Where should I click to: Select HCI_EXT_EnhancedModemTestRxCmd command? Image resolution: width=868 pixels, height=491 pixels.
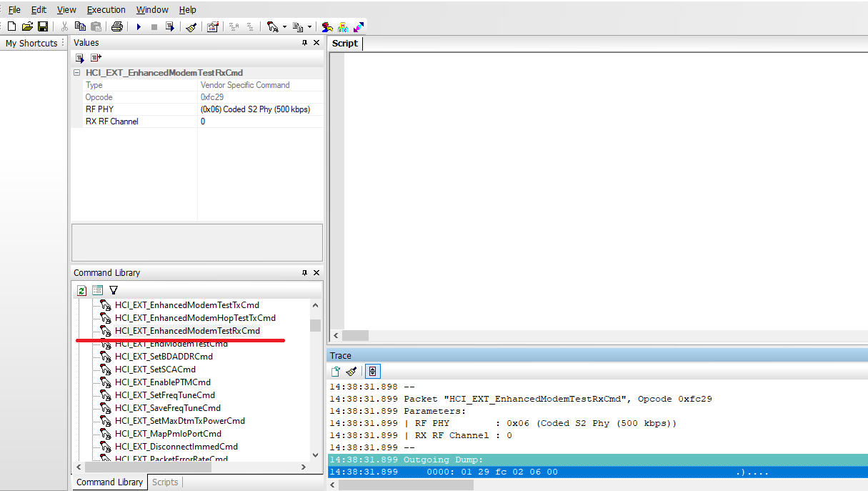click(187, 331)
